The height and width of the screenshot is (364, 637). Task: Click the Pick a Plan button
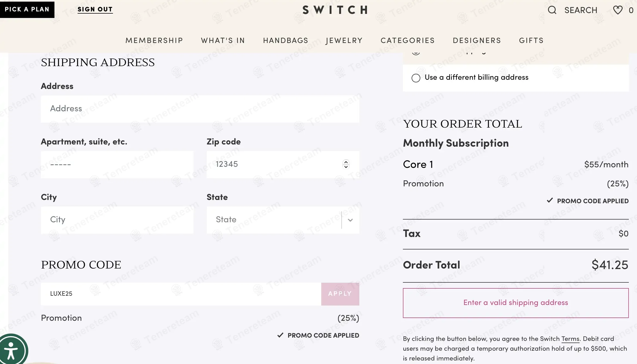27,10
